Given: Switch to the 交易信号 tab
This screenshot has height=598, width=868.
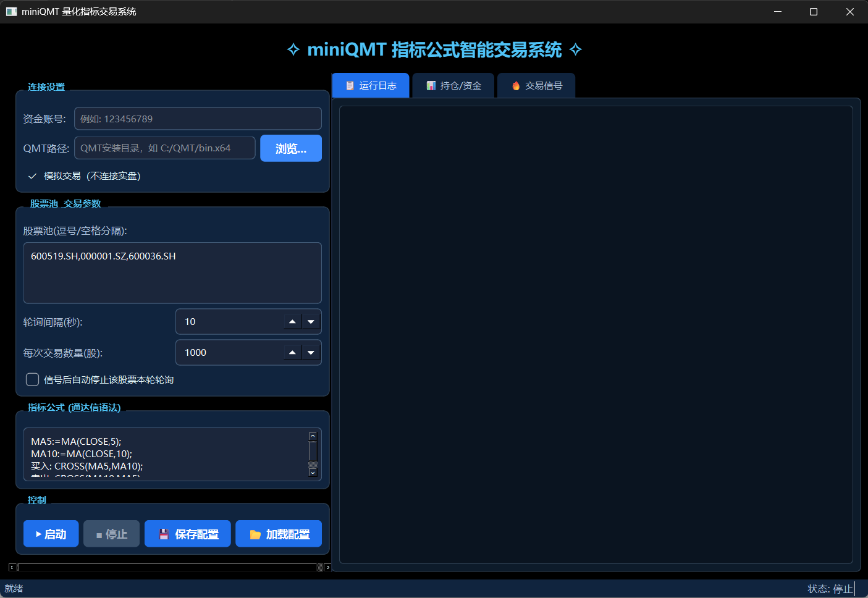Looking at the screenshot, I should pyautogui.click(x=536, y=85).
